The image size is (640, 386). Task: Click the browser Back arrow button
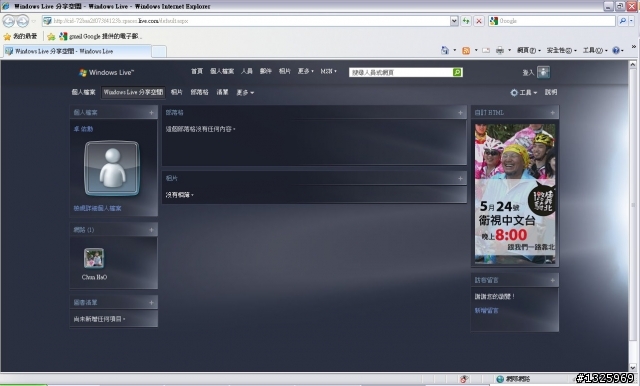[x=9, y=21]
